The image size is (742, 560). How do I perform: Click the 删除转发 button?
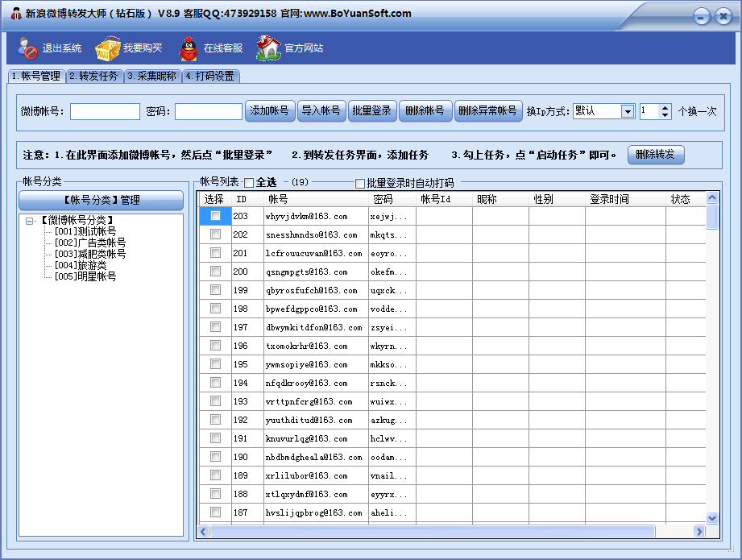[656, 155]
